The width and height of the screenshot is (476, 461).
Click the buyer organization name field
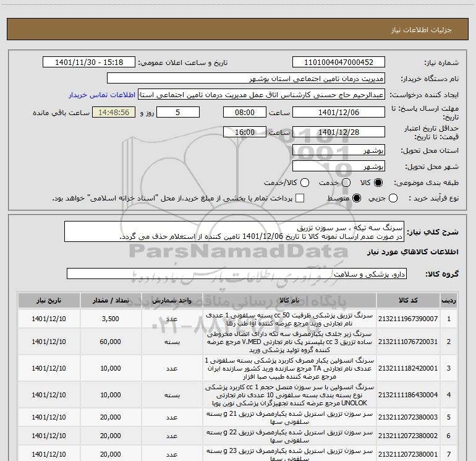pos(246,79)
